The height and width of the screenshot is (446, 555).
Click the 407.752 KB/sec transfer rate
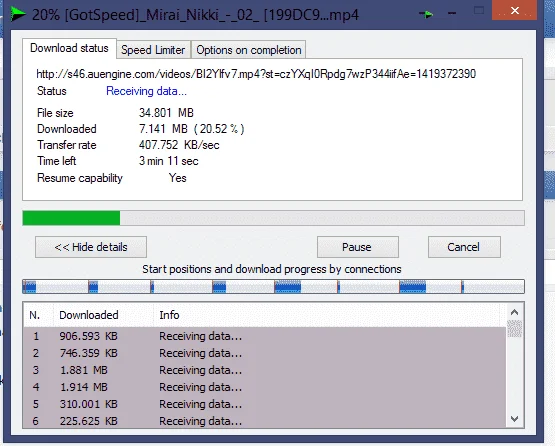[179, 145]
